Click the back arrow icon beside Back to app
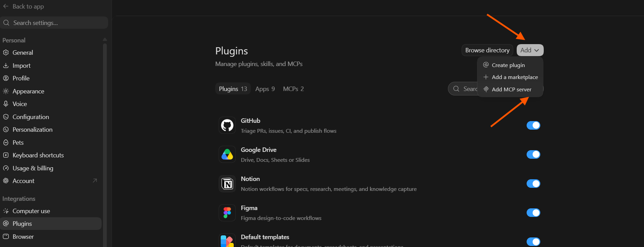 pyautogui.click(x=6, y=6)
